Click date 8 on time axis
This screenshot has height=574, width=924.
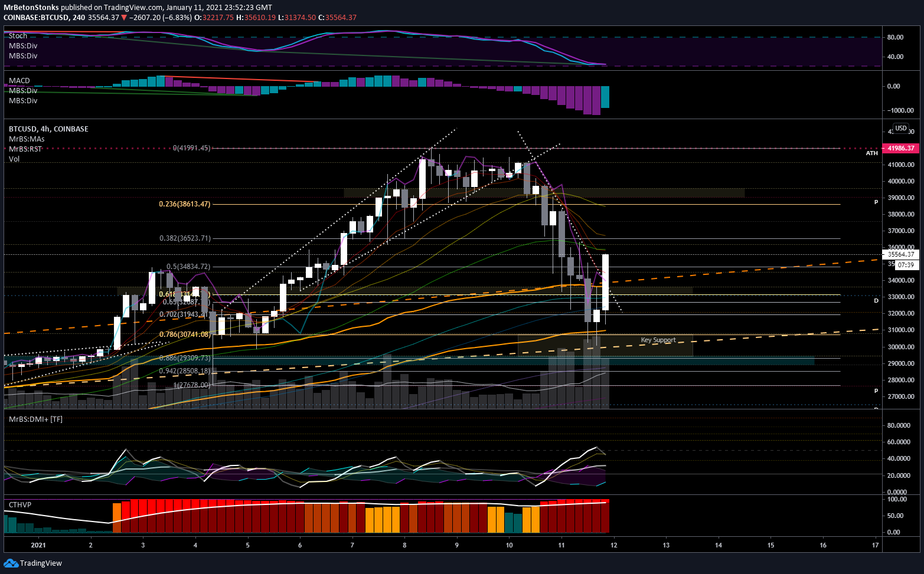(x=404, y=545)
